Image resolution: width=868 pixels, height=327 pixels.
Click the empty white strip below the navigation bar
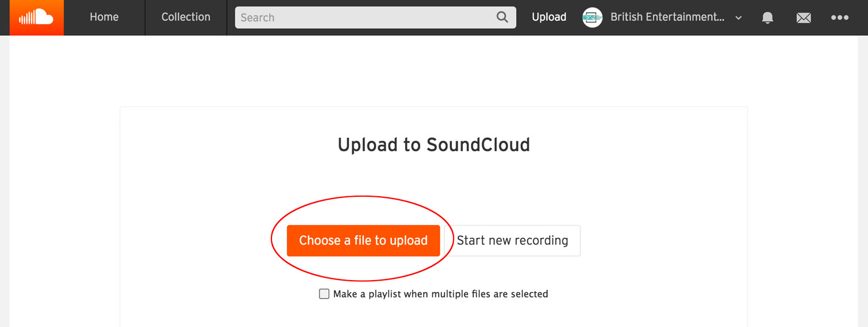(x=433, y=69)
